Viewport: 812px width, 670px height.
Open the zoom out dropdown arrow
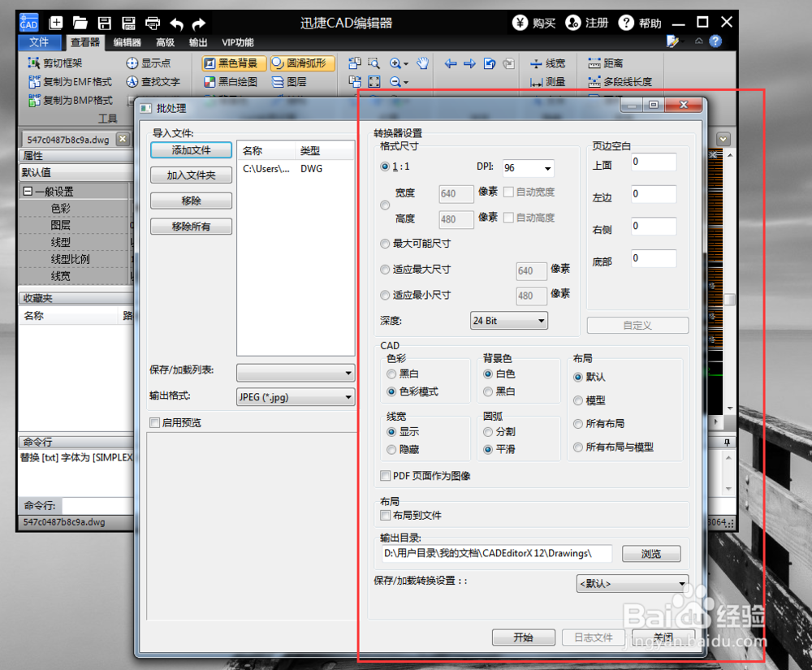tap(406, 83)
